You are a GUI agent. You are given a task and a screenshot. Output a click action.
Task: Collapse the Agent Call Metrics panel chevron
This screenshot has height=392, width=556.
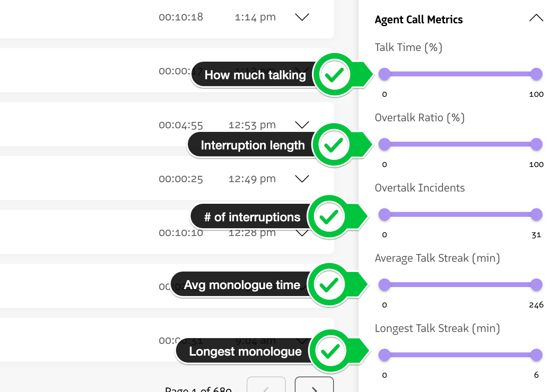tap(536, 18)
